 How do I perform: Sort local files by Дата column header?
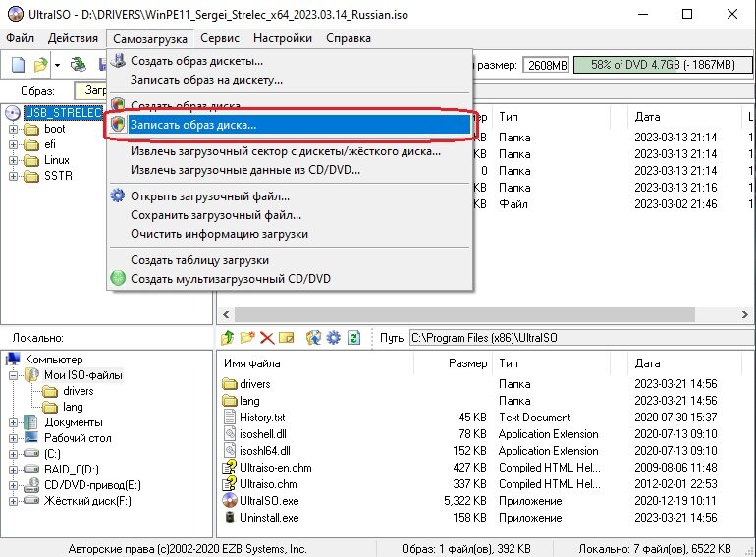(684, 363)
